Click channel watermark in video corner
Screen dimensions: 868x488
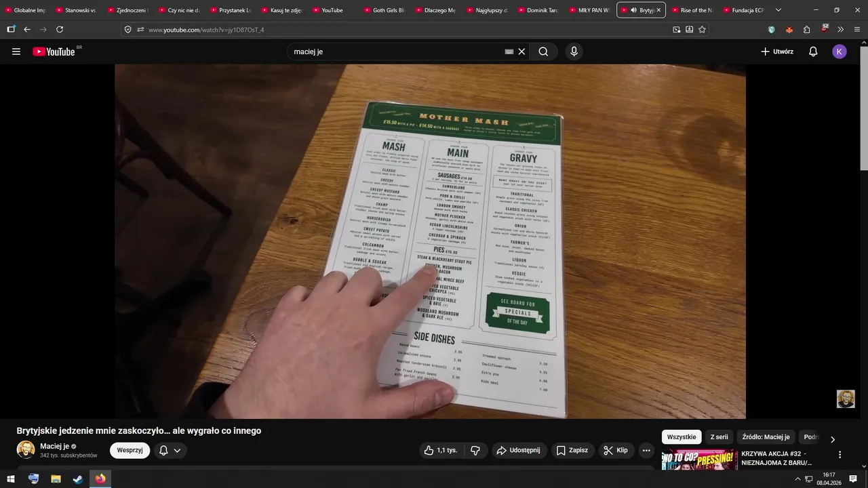pyautogui.click(x=846, y=399)
